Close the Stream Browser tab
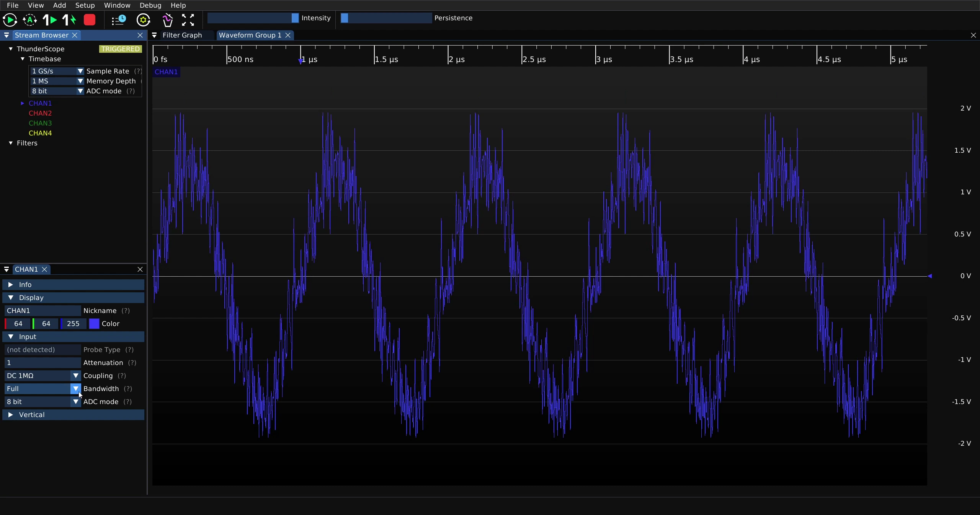 [75, 35]
